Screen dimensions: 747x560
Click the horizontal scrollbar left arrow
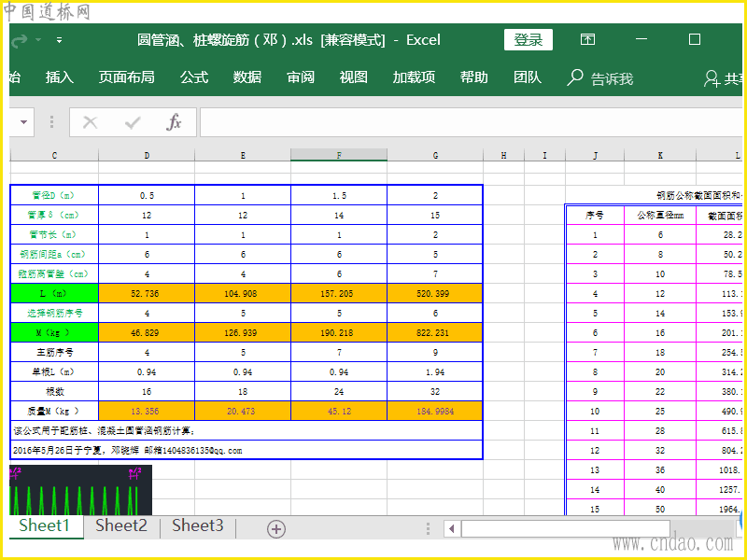451,529
